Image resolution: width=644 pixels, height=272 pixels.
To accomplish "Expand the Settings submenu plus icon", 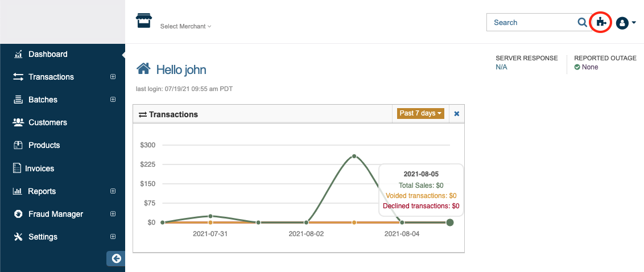I will [x=113, y=237].
